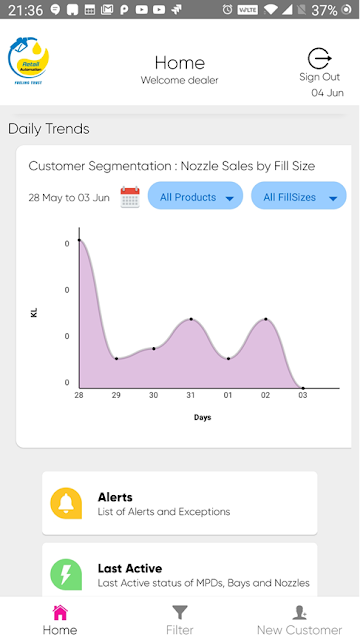The width and height of the screenshot is (360, 640).
Task: Click the arrow beside All FillSizes
Action: click(333, 198)
